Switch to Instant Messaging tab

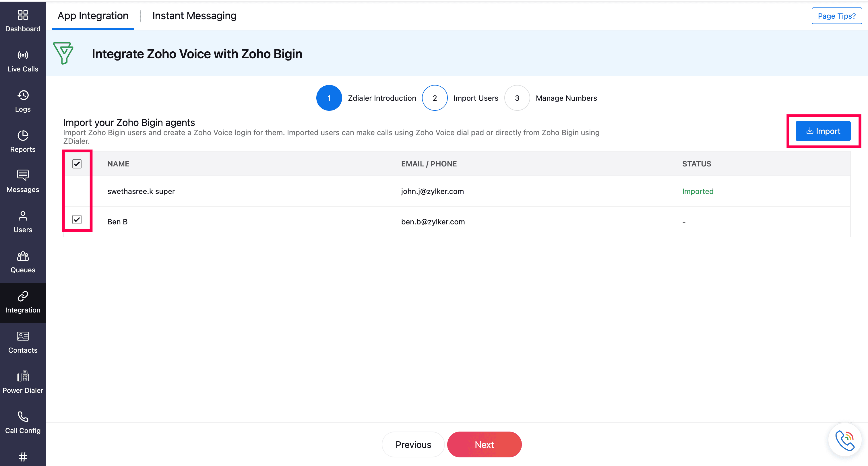click(194, 16)
